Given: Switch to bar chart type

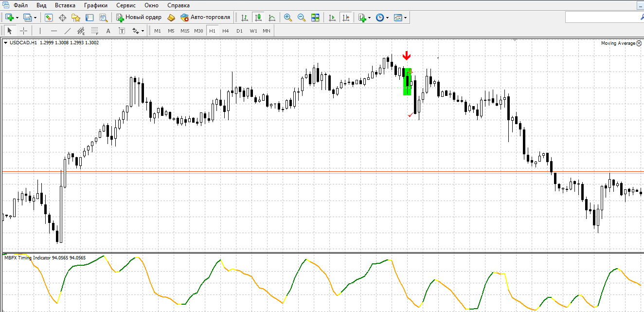Looking at the screenshot, I should click(245, 18).
